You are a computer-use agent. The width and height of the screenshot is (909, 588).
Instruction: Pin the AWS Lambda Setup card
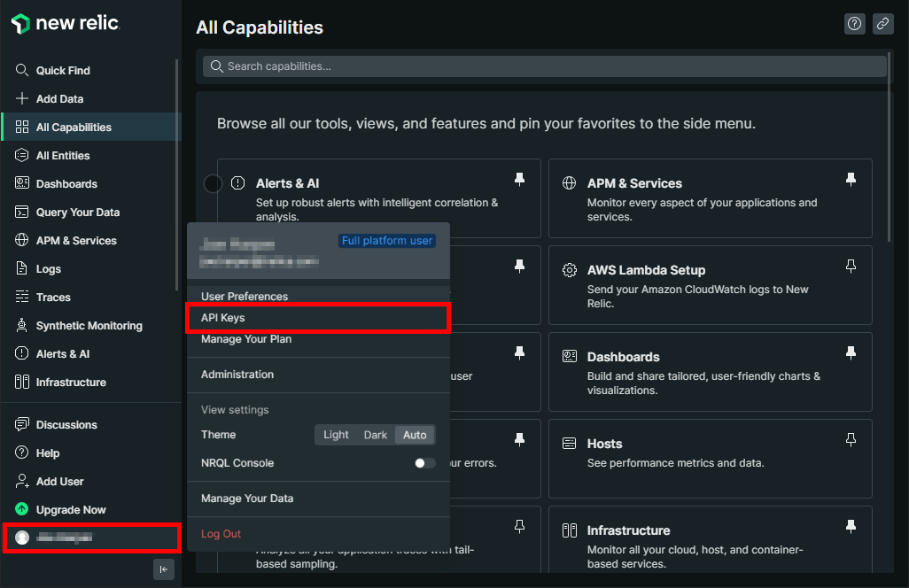(x=851, y=267)
